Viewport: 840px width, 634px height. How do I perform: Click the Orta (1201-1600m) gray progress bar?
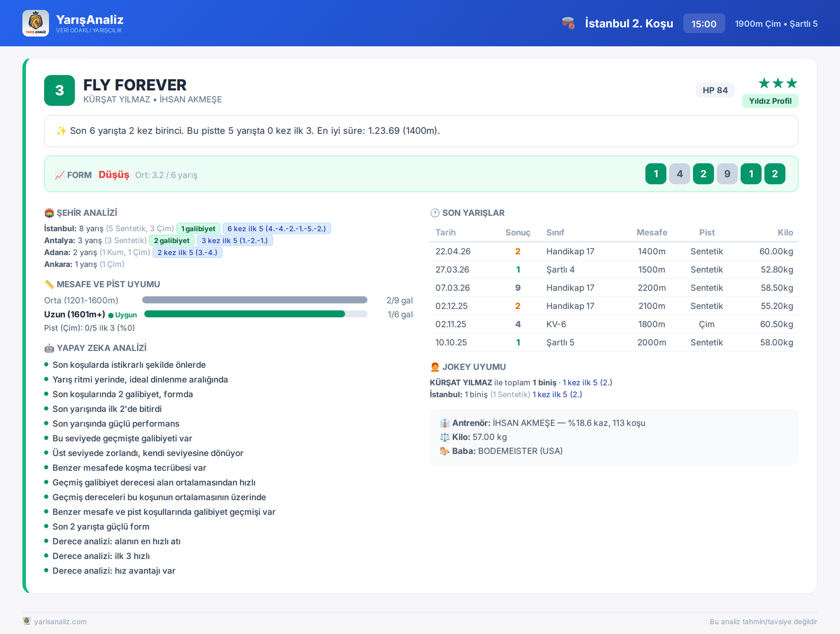click(255, 300)
